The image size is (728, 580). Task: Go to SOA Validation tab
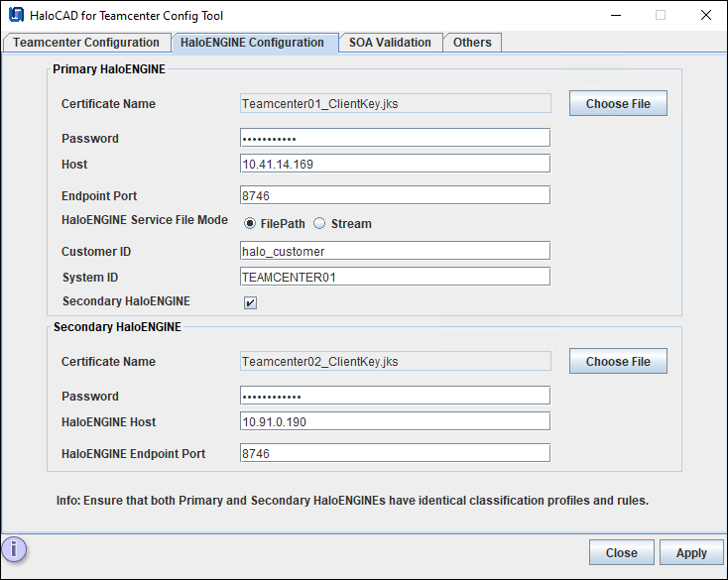click(390, 43)
